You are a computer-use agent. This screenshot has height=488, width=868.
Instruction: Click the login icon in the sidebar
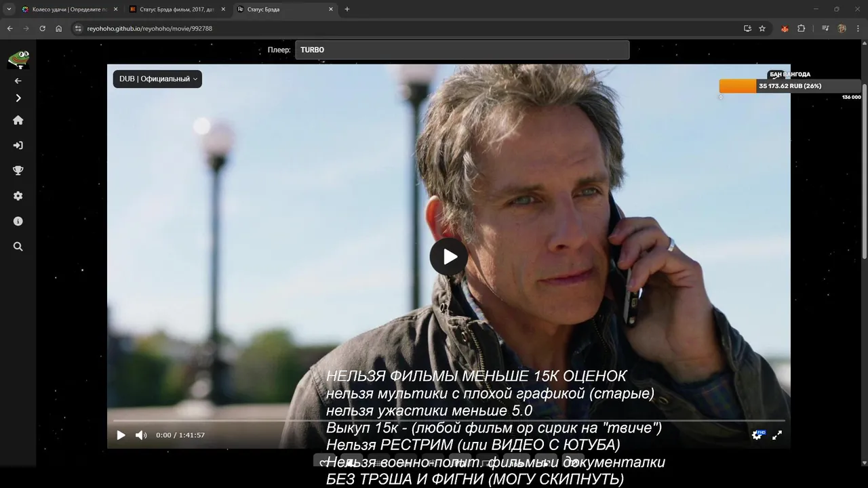[x=18, y=145]
